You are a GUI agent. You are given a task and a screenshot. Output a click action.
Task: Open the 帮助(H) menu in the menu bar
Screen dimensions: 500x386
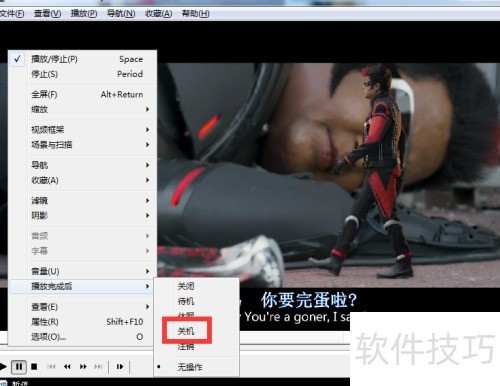pyautogui.click(x=195, y=14)
